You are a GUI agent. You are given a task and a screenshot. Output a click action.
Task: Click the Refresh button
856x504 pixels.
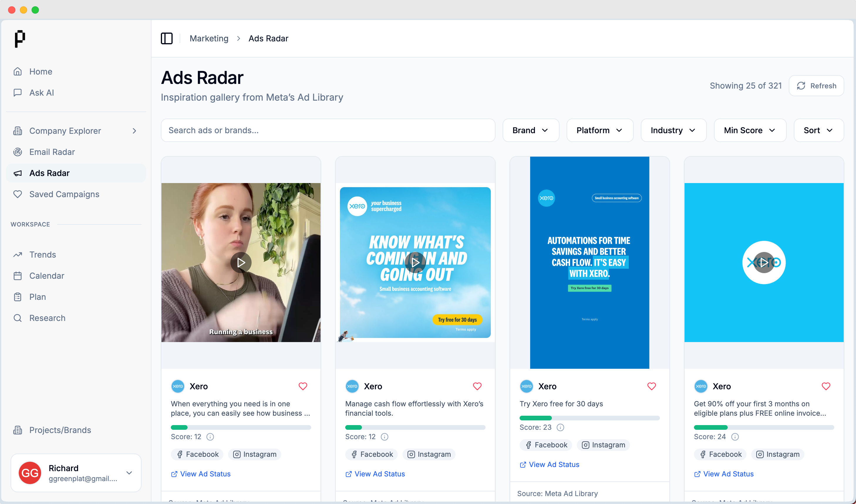pos(816,86)
